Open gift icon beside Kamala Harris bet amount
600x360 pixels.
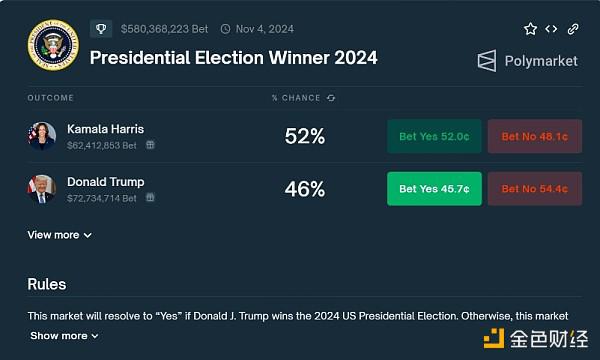(150, 145)
